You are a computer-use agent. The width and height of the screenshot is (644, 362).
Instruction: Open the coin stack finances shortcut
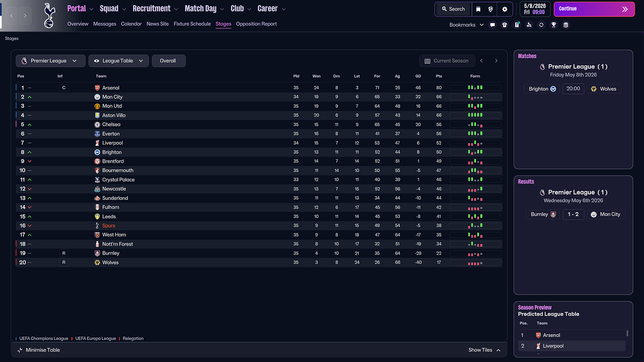[x=566, y=25]
